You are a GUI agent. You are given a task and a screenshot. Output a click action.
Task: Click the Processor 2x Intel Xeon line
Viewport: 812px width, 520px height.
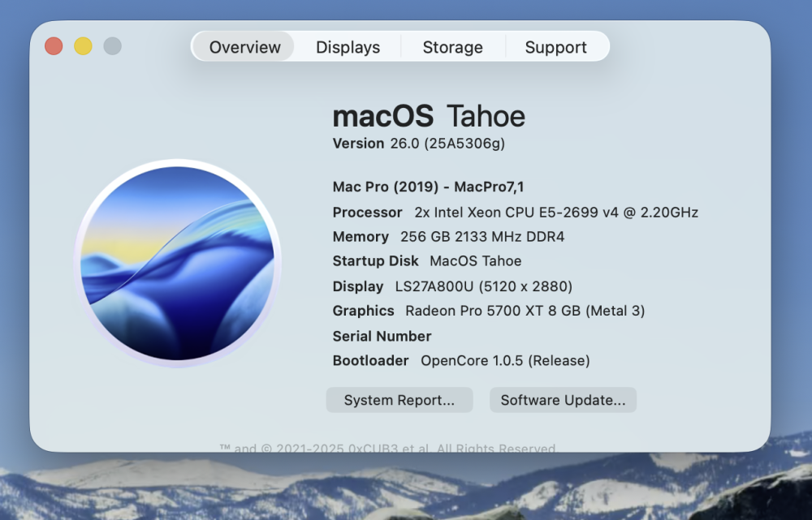[516, 213]
